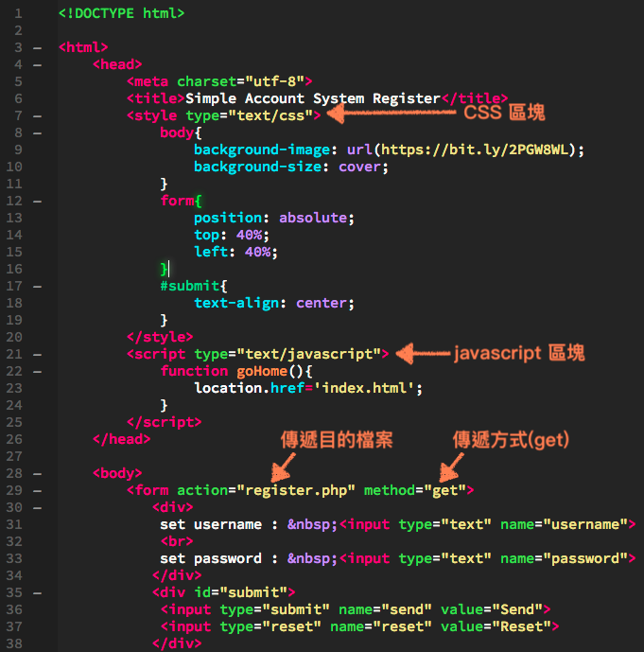The image size is (644, 652).
Task: Click the cover value on line 10
Action: [359, 167]
